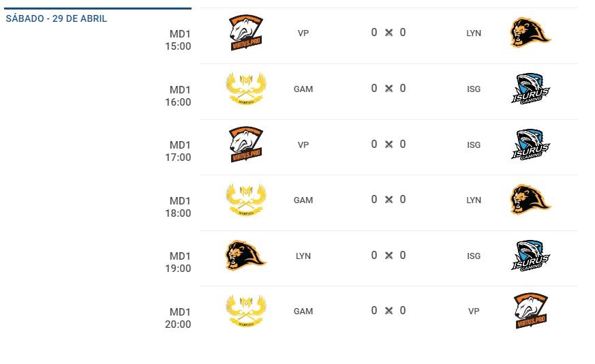Select the GAM logo in the 20:00 match

point(246,311)
